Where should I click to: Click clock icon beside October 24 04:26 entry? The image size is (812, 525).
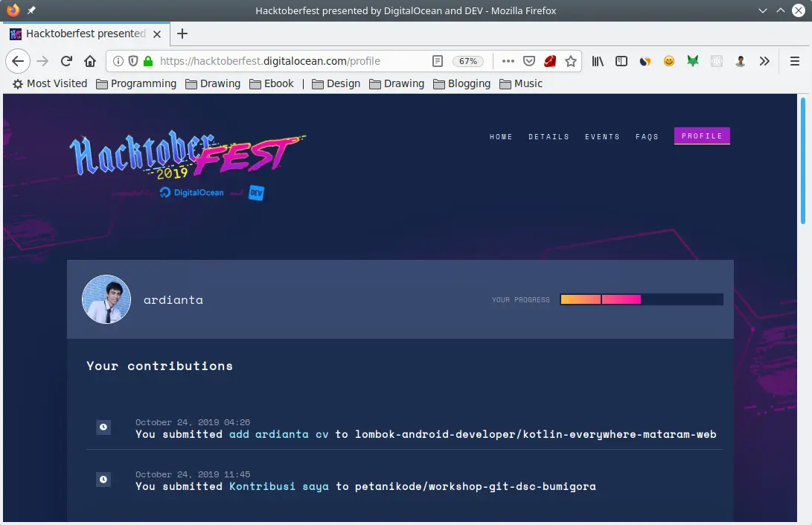tap(103, 427)
